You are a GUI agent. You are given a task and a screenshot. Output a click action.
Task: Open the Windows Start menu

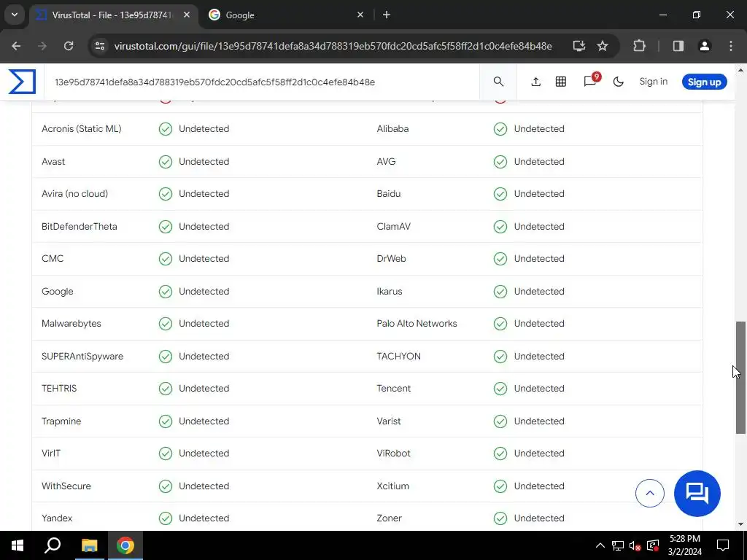tap(18, 545)
